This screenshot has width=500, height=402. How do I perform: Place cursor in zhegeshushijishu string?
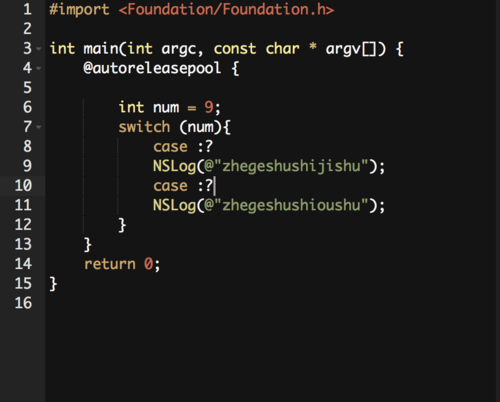[291, 166]
